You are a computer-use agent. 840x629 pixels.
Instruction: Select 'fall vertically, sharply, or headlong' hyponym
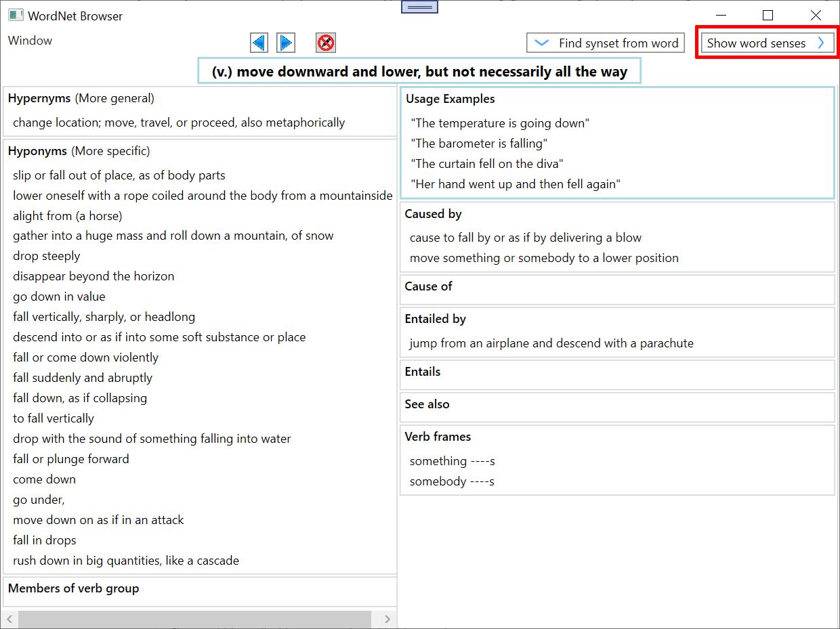point(104,317)
